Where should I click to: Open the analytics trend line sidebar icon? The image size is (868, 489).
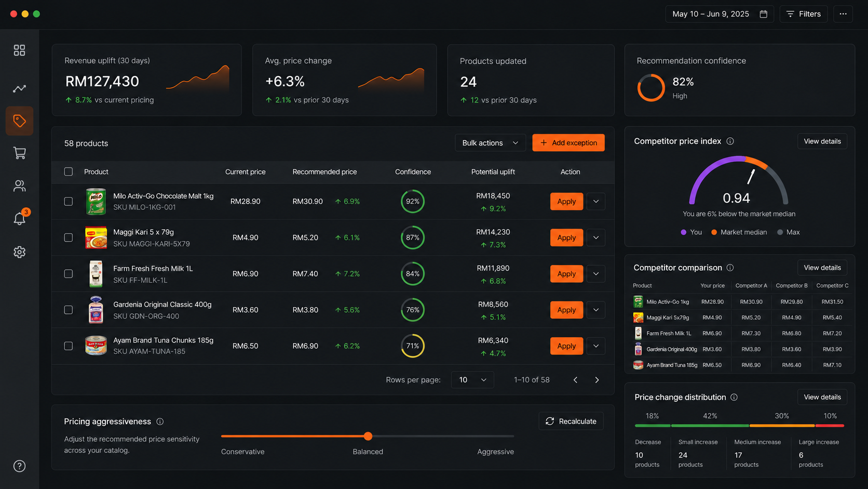pyautogui.click(x=19, y=89)
